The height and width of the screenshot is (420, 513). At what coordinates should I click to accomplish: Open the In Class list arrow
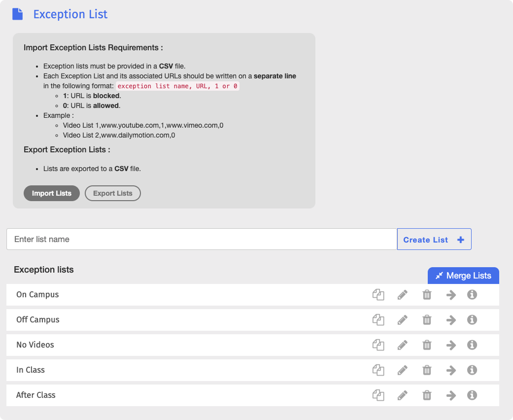point(451,370)
